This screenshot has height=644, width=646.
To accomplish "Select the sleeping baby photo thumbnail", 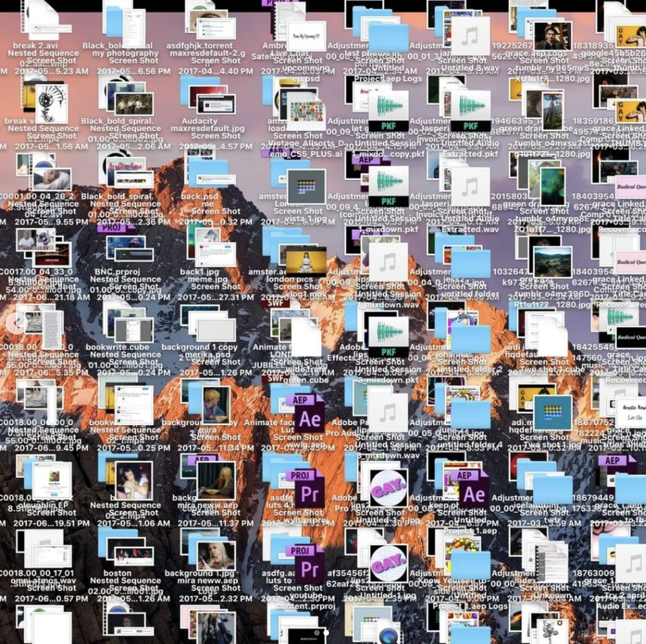I will click(52, 179).
